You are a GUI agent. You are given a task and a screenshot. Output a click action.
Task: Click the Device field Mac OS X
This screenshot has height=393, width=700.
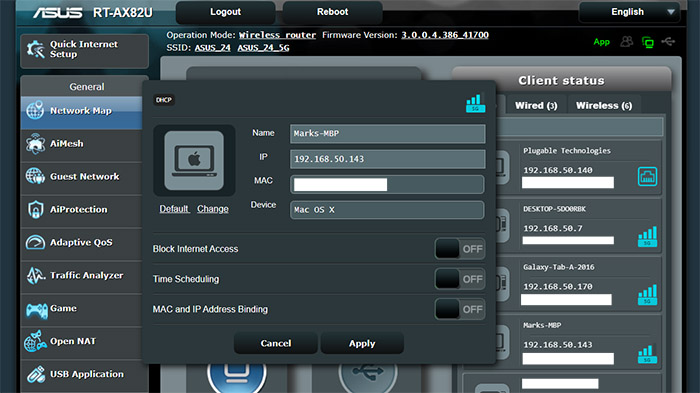click(x=388, y=210)
